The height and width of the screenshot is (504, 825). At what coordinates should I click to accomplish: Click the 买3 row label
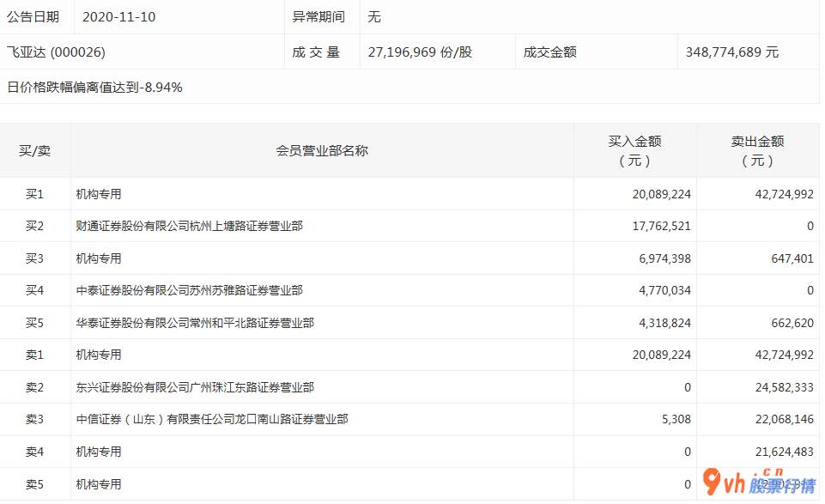coord(35,258)
